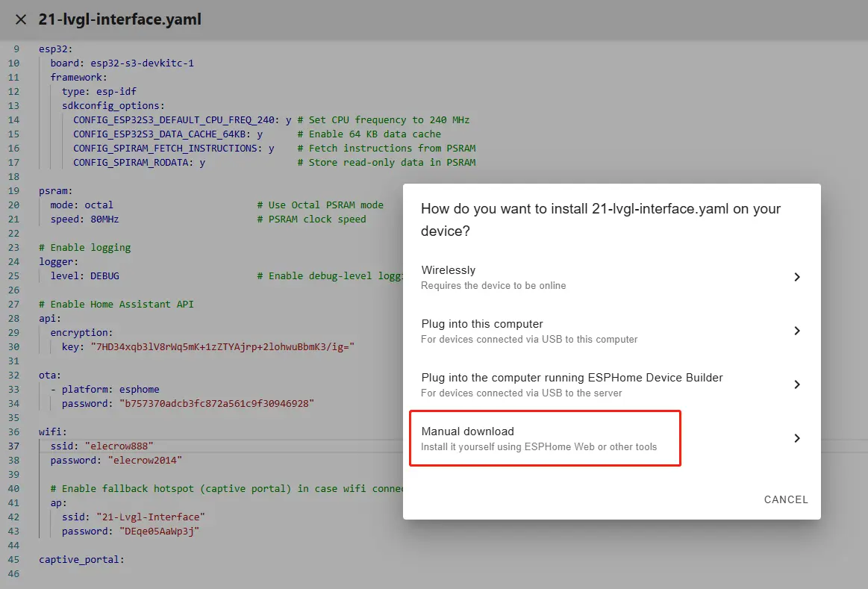Pick Plug into the computer running ESPHome Device Builder
The height and width of the screenshot is (589, 868).
(x=571, y=384)
